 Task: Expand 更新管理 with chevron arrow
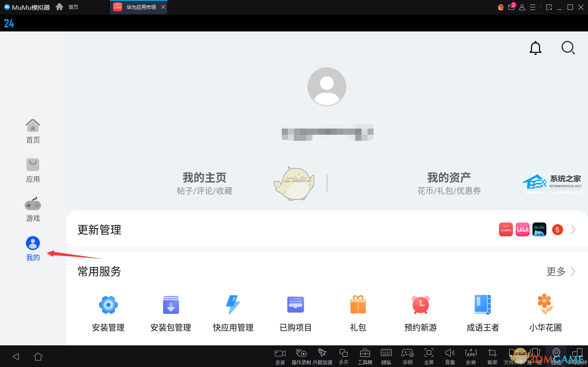573,230
